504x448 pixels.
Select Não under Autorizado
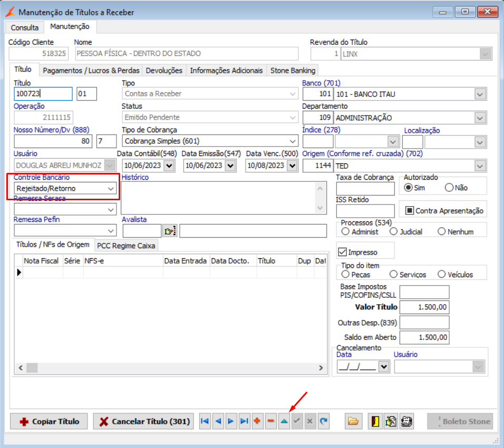coord(449,188)
